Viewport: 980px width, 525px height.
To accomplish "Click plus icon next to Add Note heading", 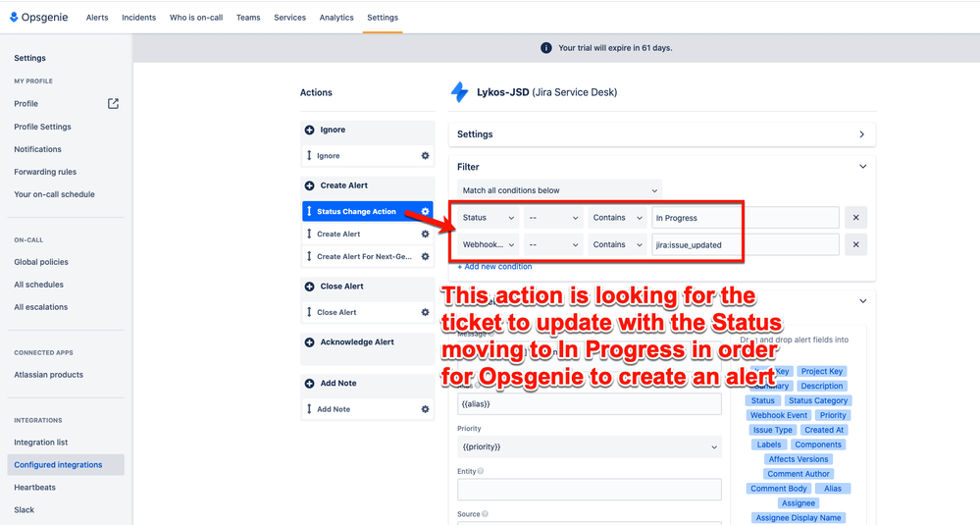I will pyautogui.click(x=309, y=383).
